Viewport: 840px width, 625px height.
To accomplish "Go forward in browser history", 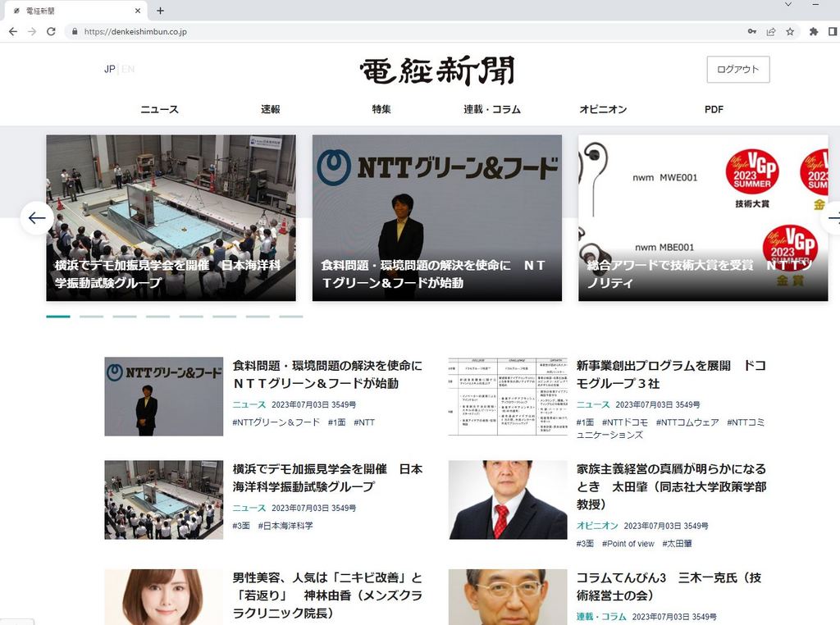I will point(32,32).
